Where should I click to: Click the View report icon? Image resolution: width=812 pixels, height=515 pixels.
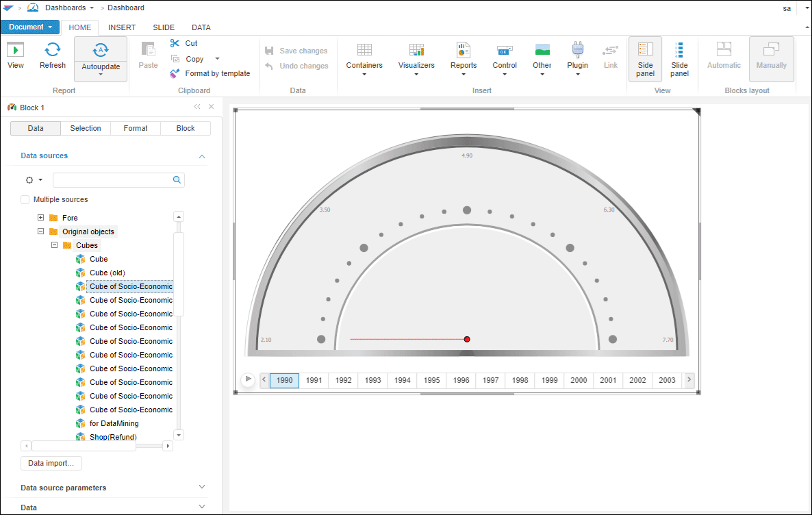16,50
